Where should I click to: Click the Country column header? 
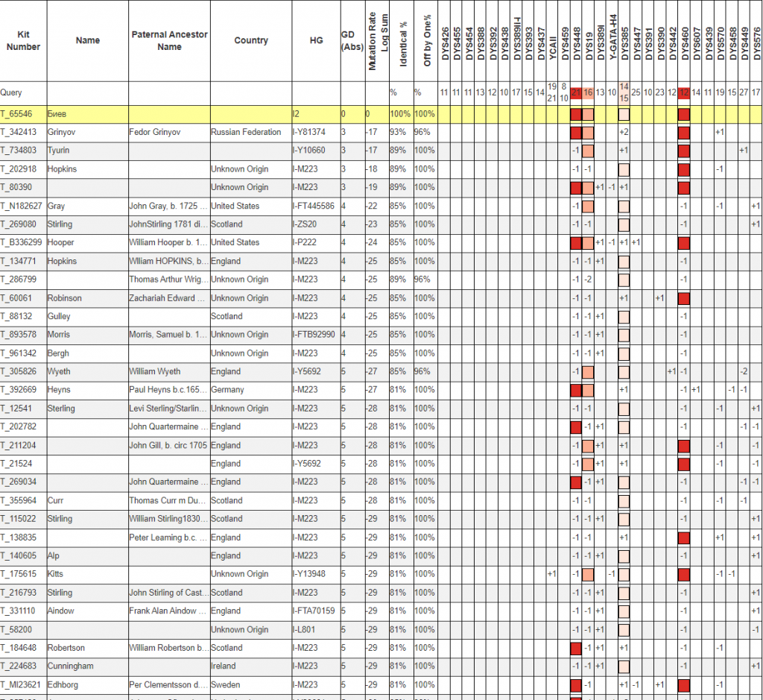click(250, 40)
